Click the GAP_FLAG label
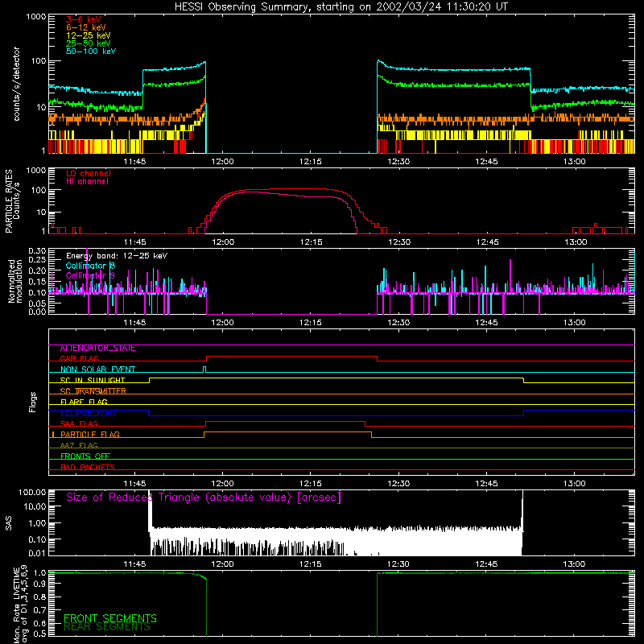The height and width of the screenshot is (644, 644). click(x=79, y=358)
